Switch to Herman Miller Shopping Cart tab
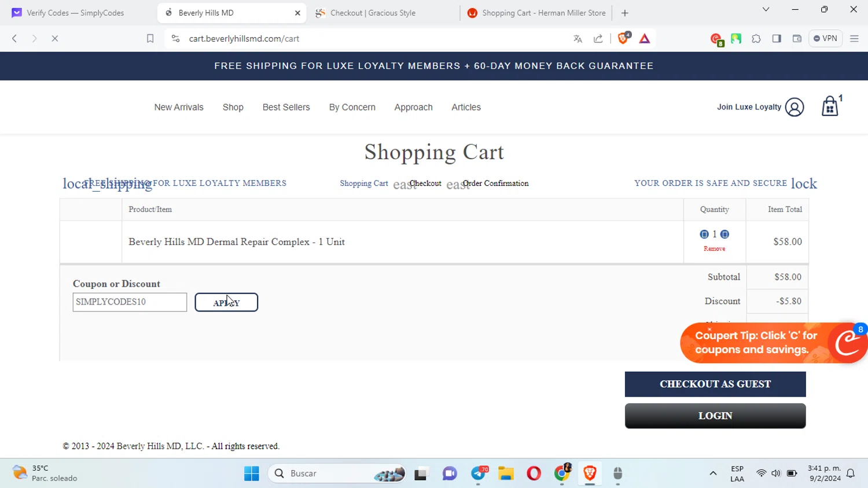Viewport: 868px width, 488px height. (536, 13)
